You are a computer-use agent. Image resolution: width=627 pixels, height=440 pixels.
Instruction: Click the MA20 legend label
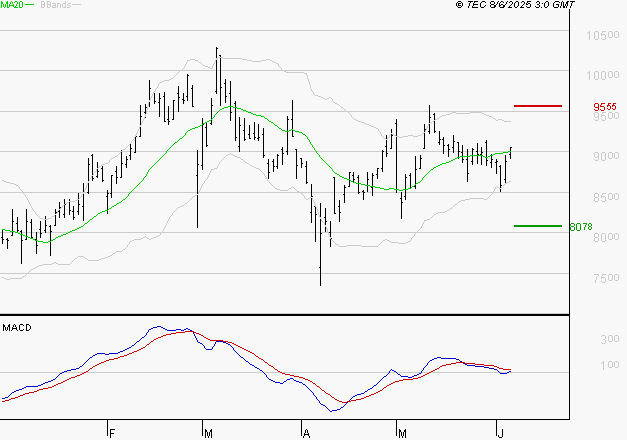(12, 5)
